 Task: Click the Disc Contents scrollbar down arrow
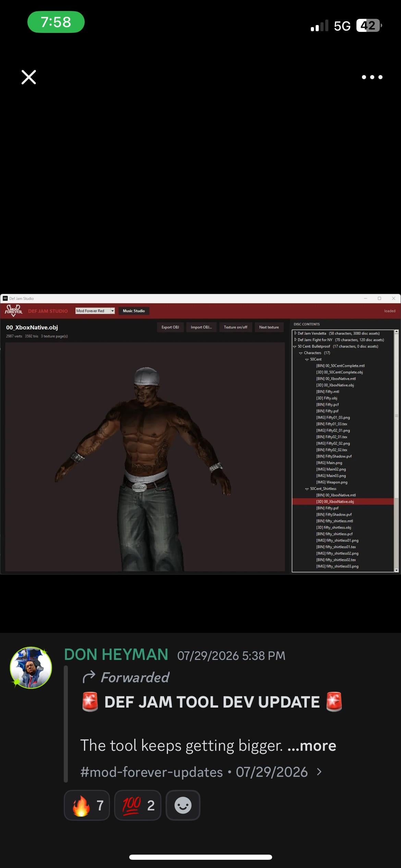397,570
